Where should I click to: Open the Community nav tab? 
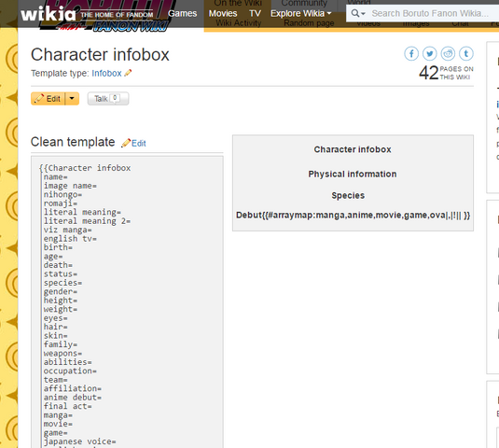click(304, 3)
